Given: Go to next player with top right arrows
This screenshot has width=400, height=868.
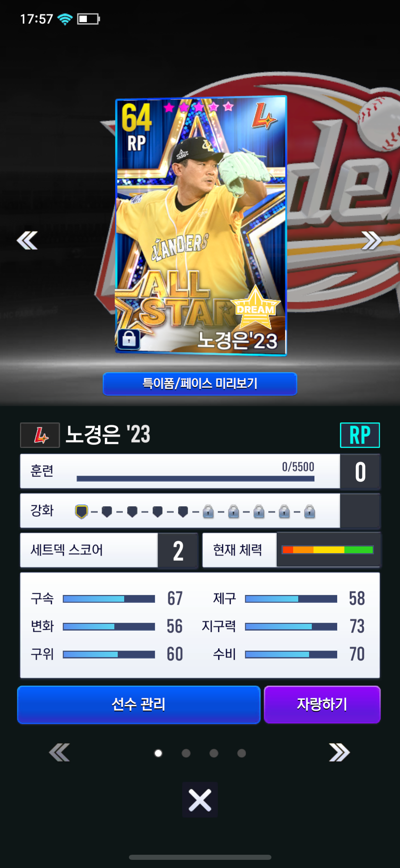Looking at the screenshot, I should coord(372,240).
